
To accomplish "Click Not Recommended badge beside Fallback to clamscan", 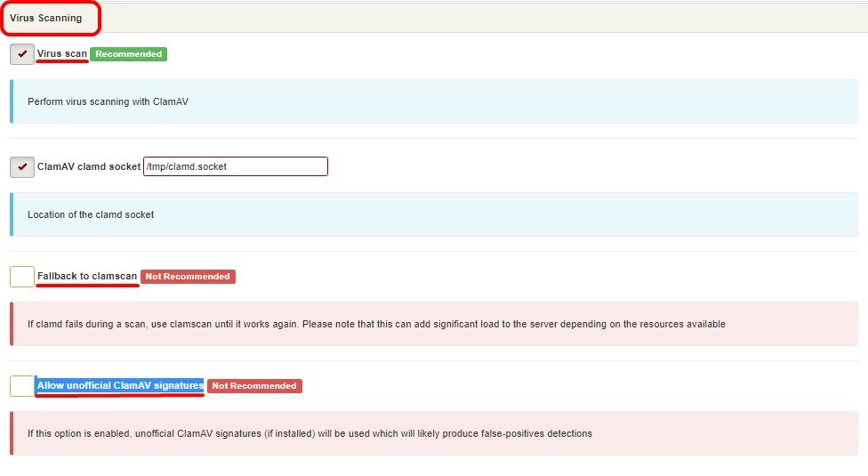I will point(188,277).
